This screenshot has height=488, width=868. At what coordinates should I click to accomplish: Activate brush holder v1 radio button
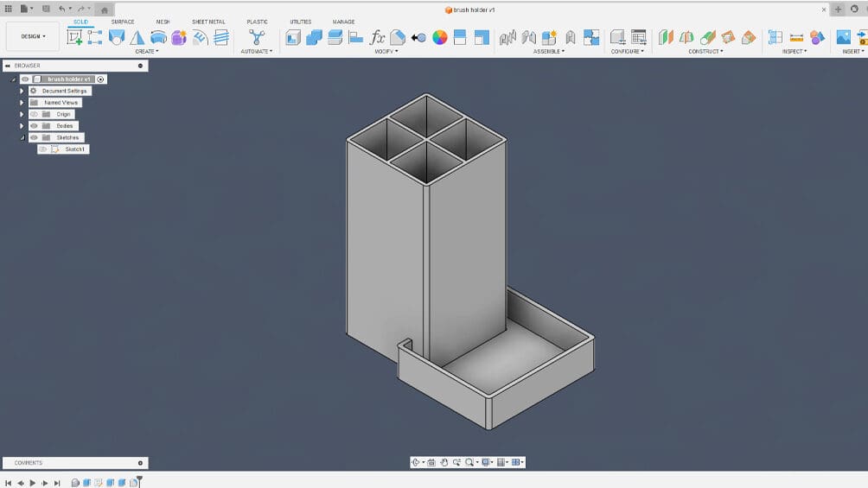click(101, 79)
